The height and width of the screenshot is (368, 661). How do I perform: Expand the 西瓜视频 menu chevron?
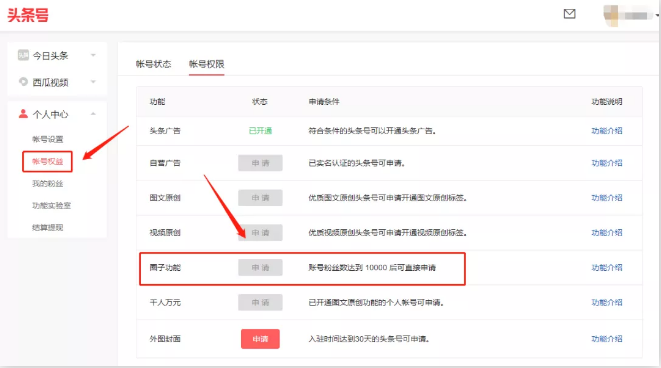coord(93,82)
